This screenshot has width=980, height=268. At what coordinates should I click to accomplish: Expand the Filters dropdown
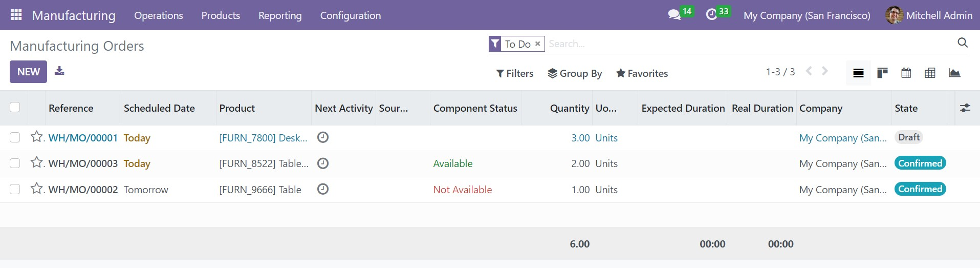coord(515,73)
